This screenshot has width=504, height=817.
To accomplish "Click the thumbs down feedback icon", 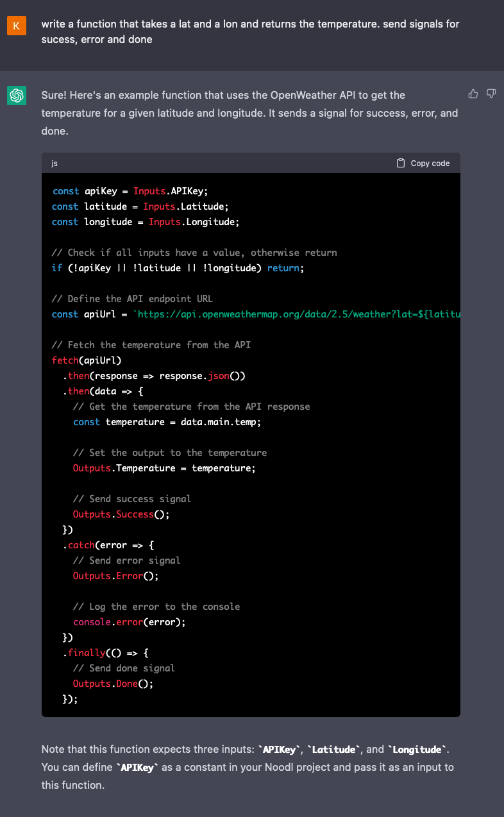I will 491,94.
